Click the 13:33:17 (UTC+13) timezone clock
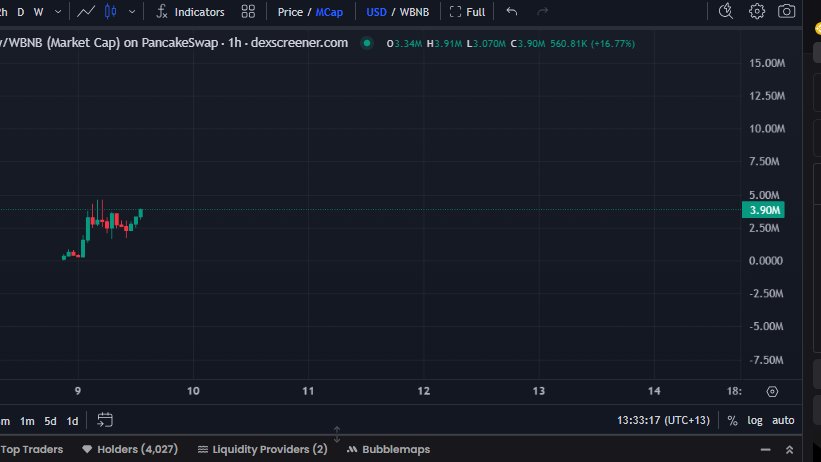 tap(663, 420)
